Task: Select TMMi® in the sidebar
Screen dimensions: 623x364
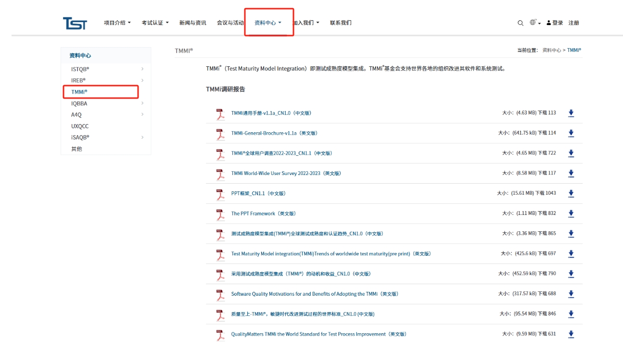Action: [x=79, y=91]
